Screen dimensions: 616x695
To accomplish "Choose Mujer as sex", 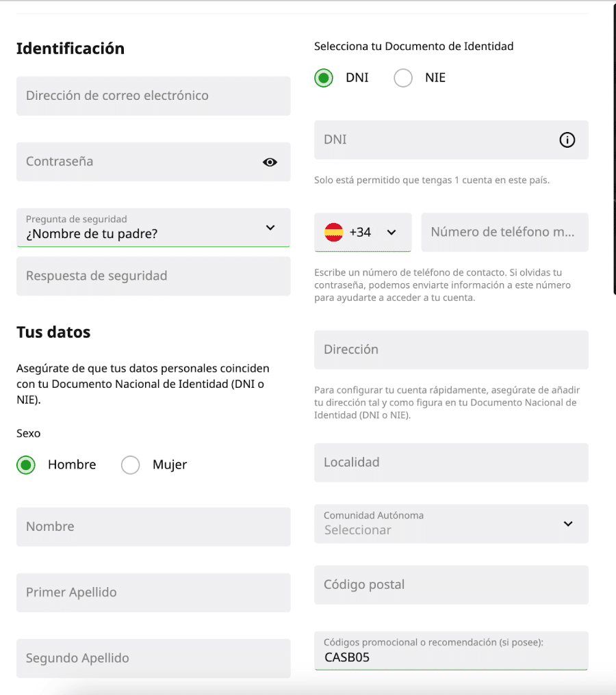I will click(130, 465).
